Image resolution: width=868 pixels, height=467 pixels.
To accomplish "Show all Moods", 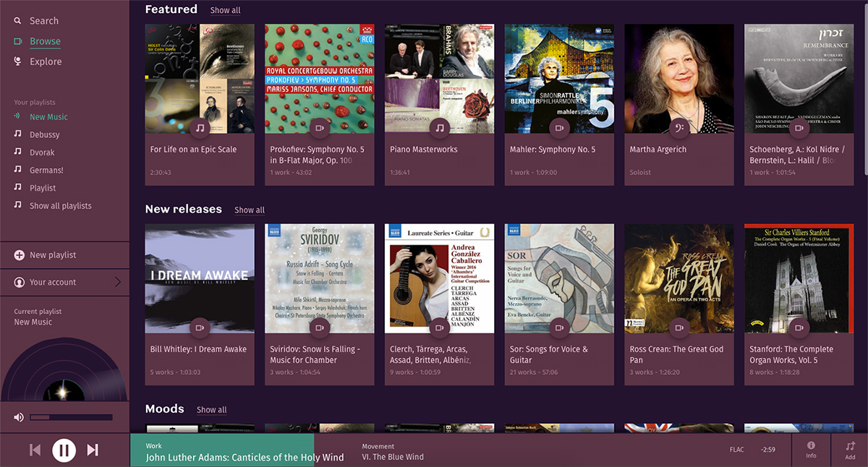I will (212, 410).
